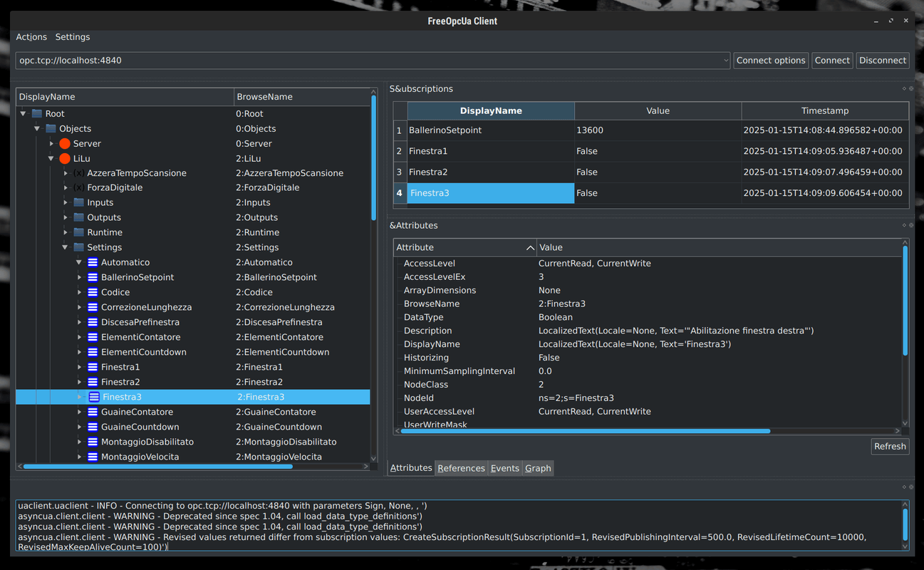Viewport: 924px width, 570px height.
Task: Click the DiscesaPrefinestra variable icon
Action: click(93, 323)
